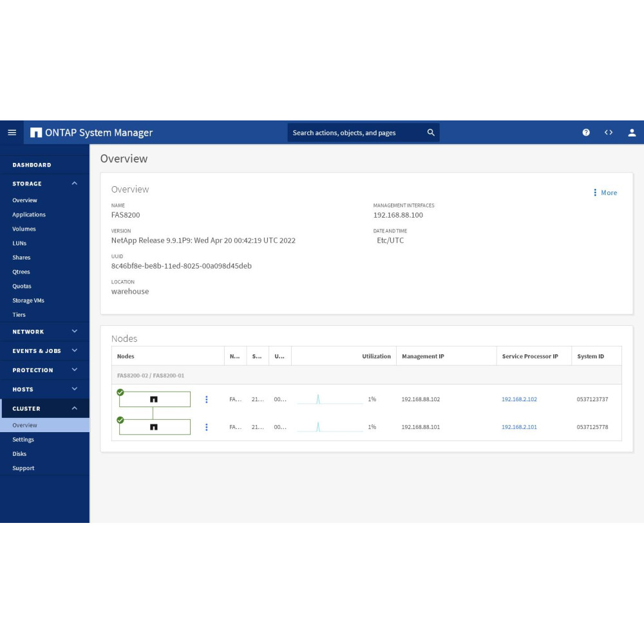Select Volumes in the sidebar
644x644 pixels.
[24, 229]
